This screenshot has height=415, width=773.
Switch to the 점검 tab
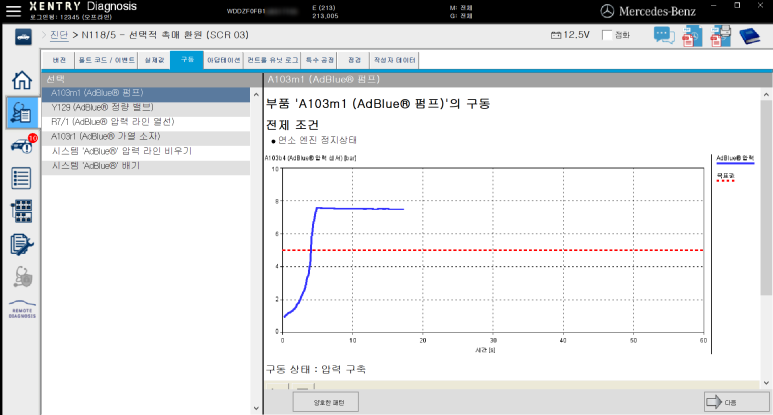click(354, 60)
